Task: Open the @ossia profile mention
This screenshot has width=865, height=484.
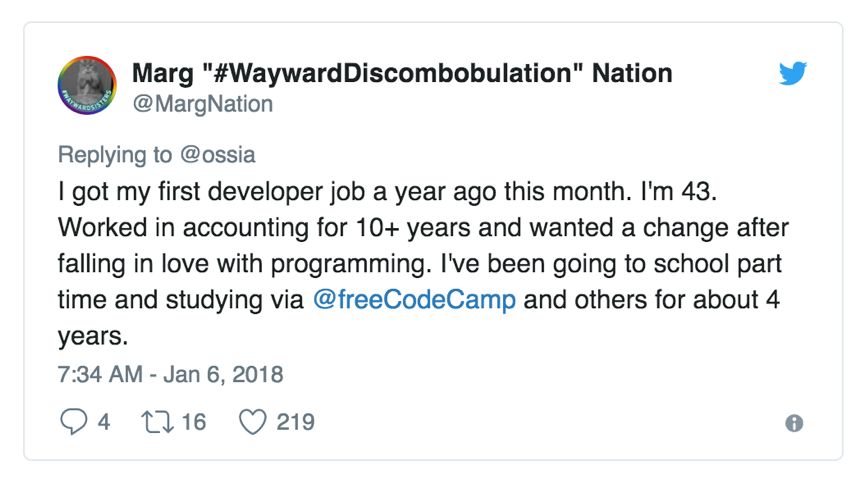Action: pyautogui.click(x=218, y=155)
